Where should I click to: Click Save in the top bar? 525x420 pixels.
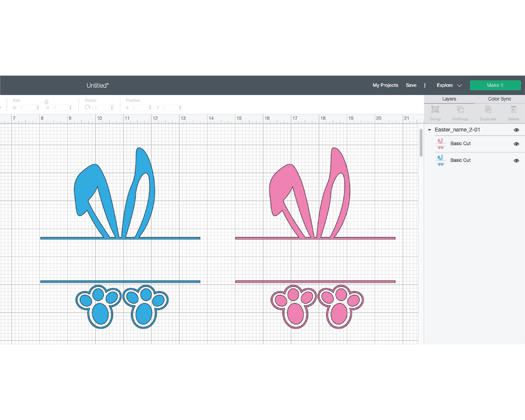point(411,85)
